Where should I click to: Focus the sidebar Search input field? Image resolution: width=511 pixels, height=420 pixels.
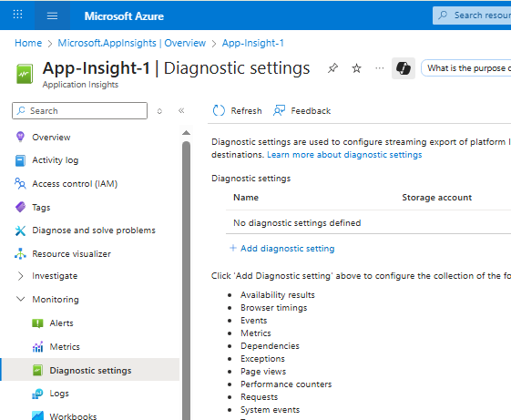coord(79,110)
